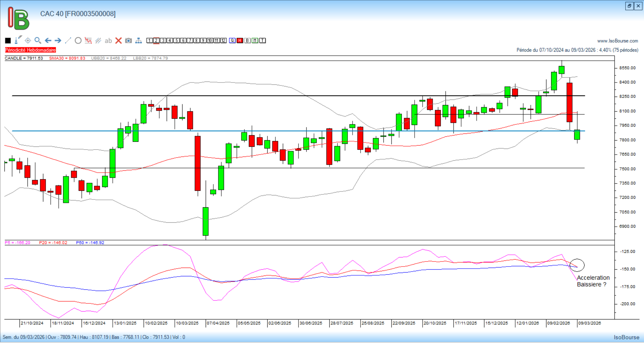The height and width of the screenshot is (343, 644).
Task: Click the red X delete icon
Action: pyautogui.click(x=118, y=41)
